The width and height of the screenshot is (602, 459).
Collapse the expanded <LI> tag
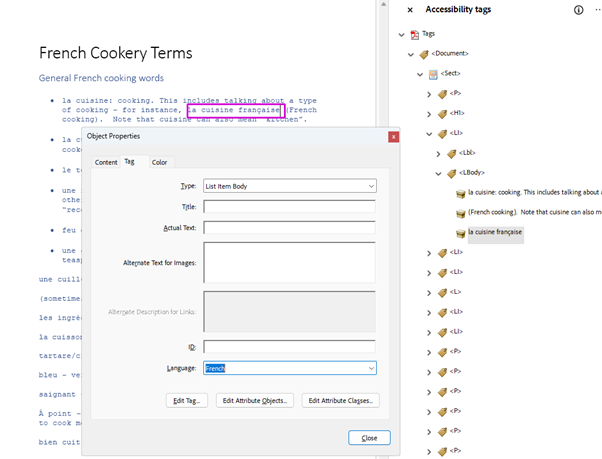click(x=429, y=134)
